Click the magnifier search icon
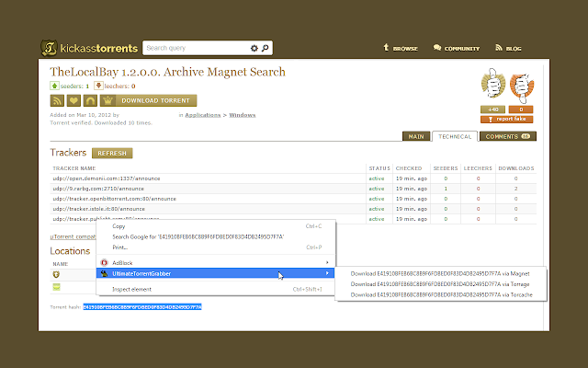This screenshot has height=368, width=588. [266, 48]
